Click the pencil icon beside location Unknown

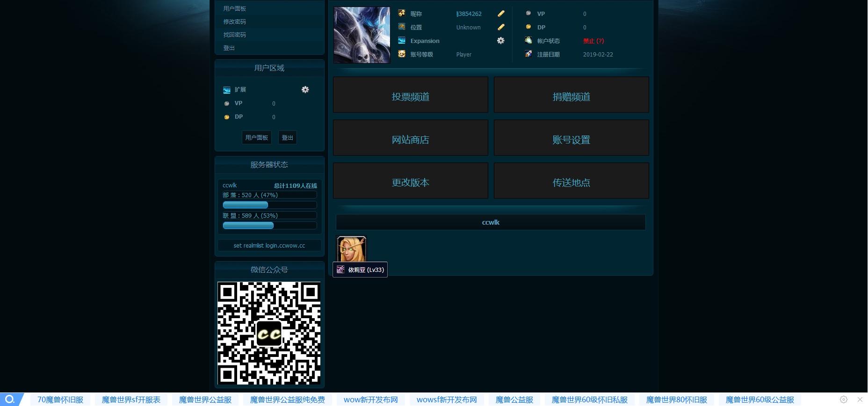(501, 27)
